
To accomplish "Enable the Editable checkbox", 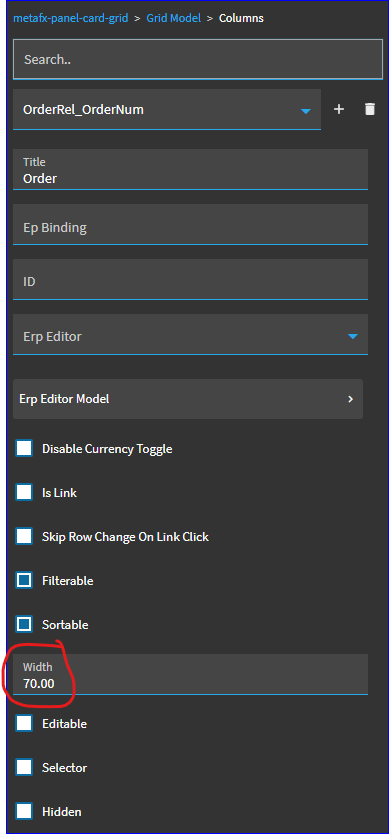I will 24,723.
